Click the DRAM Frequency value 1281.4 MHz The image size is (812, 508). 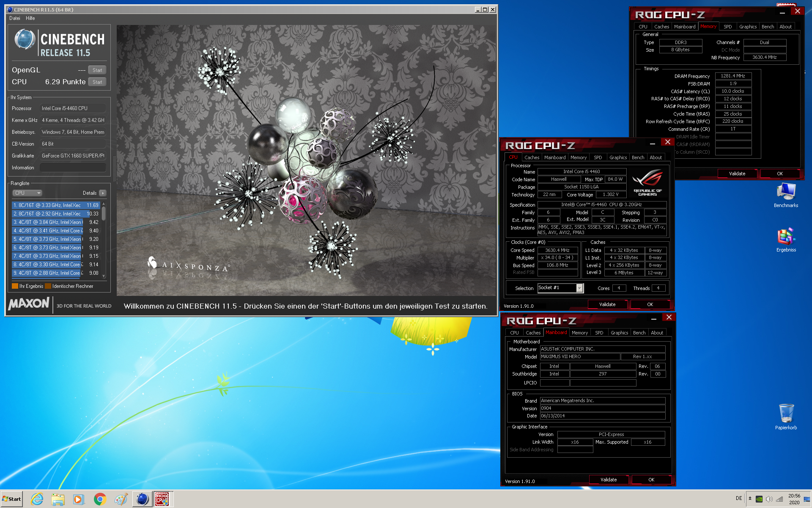pyautogui.click(x=733, y=76)
